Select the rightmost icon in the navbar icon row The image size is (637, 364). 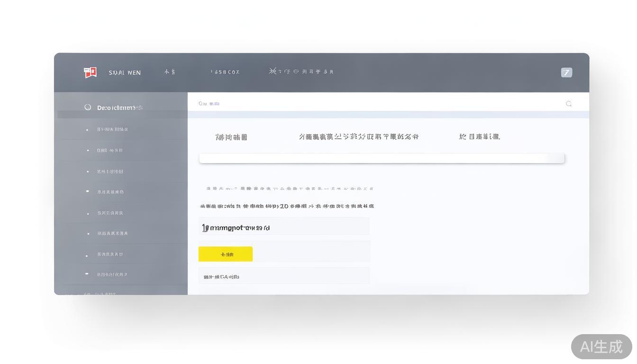click(x=332, y=71)
